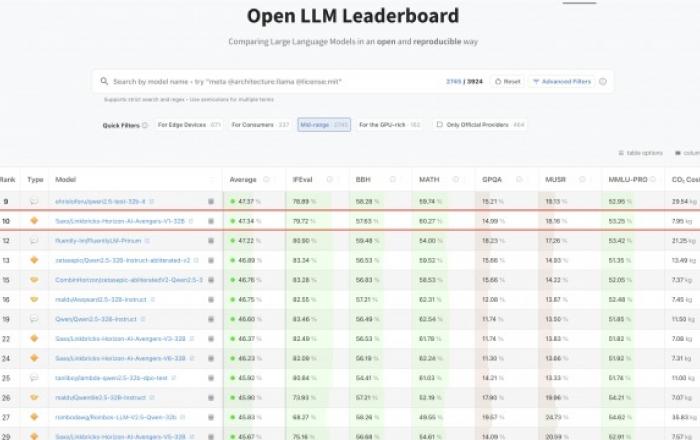Click the Type column header
This screenshot has height=440, width=700.
[x=35, y=179]
